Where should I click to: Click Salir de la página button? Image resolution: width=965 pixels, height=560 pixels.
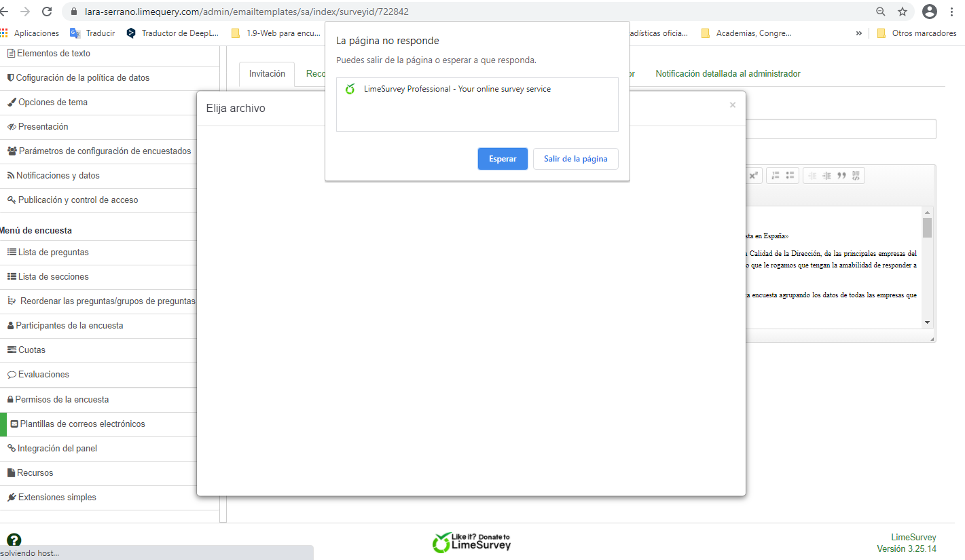pos(576,159)
